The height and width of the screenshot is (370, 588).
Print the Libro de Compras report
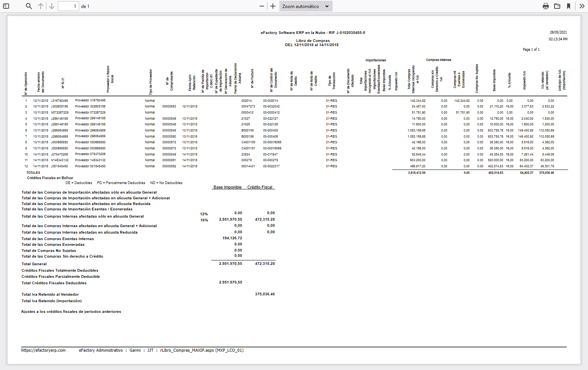pyautogui.click(x=546, y=6)
